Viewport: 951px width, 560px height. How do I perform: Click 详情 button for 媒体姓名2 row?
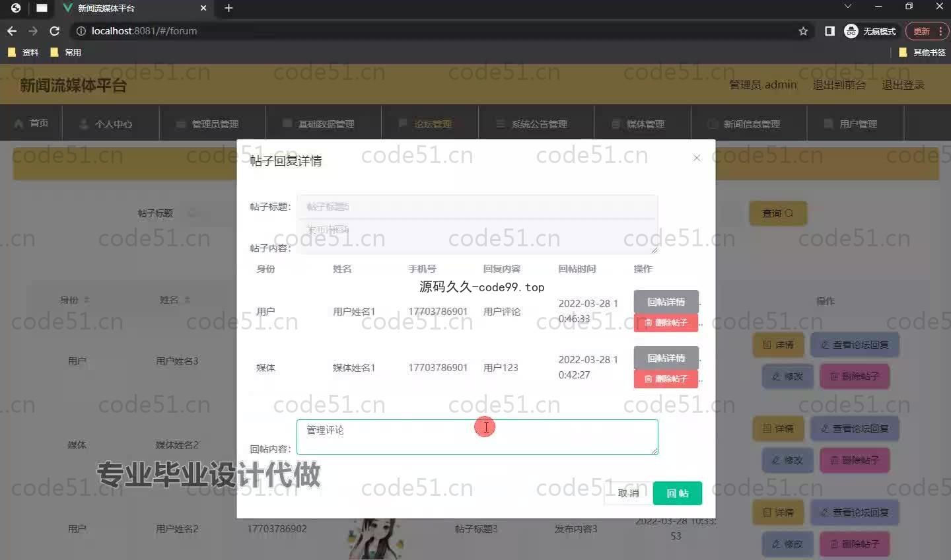778,429
